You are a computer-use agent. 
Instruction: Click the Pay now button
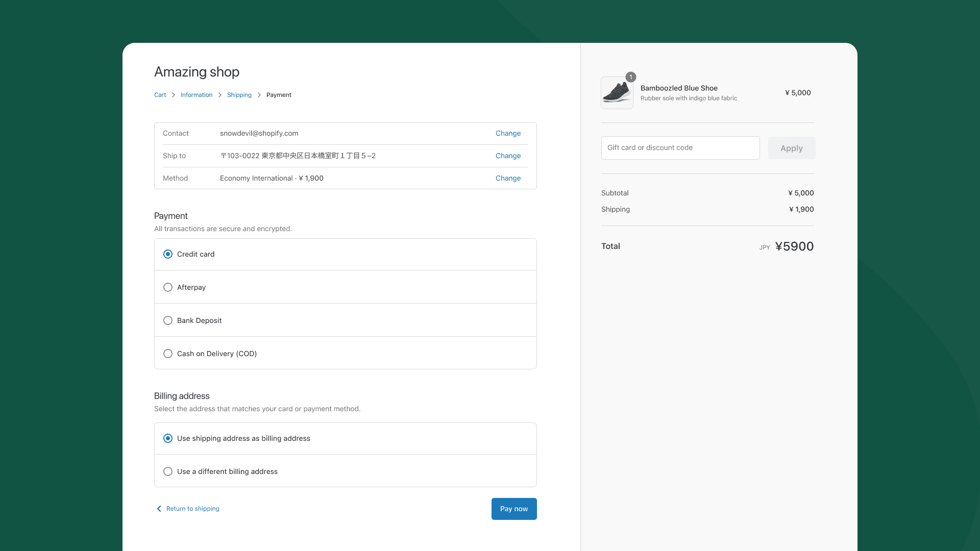(x=513, y=509)
